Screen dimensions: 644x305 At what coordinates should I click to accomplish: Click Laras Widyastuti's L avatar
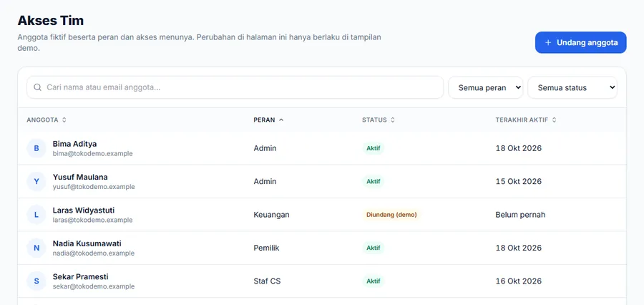point(36,215)
